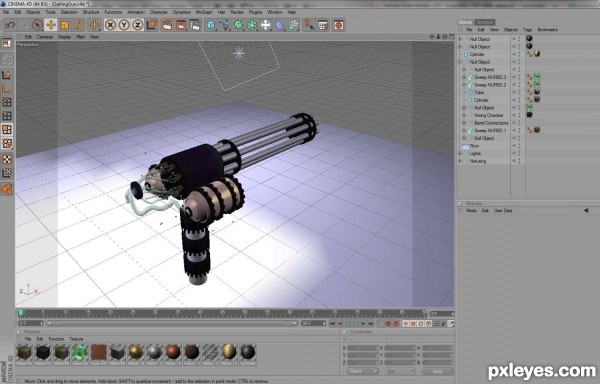Activate the Scale tool

[x=65, y=25]
